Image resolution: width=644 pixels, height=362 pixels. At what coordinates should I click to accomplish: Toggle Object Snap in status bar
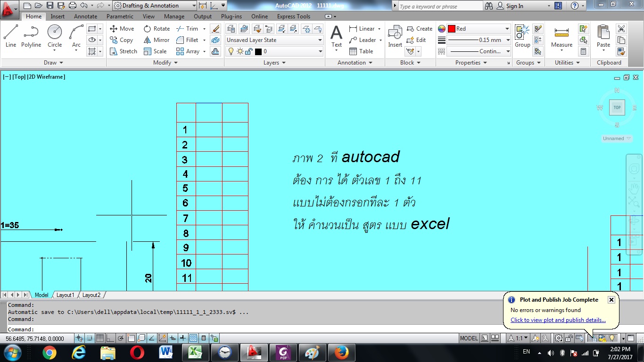131,338
